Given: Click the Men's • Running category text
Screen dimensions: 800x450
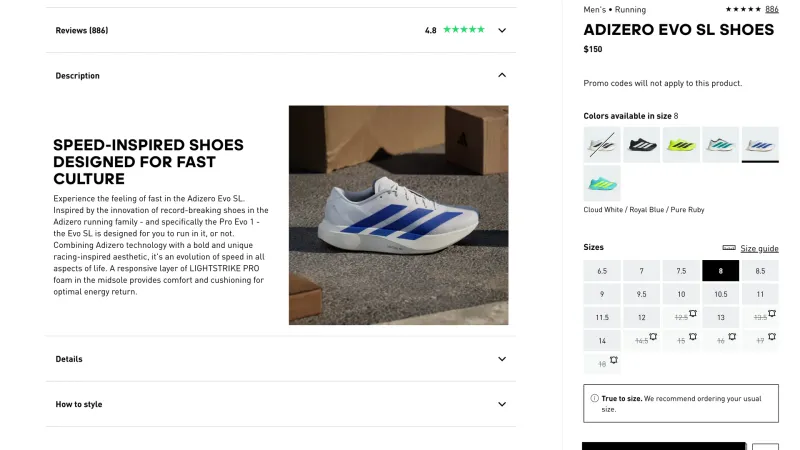Looking at the screenshot, I should pyautogui.click(x=614, y=10).
